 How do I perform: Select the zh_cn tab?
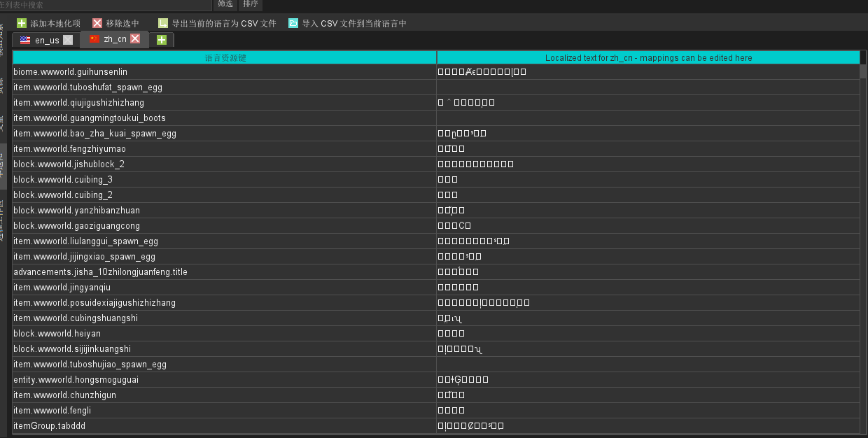click(x=111, y=40)
